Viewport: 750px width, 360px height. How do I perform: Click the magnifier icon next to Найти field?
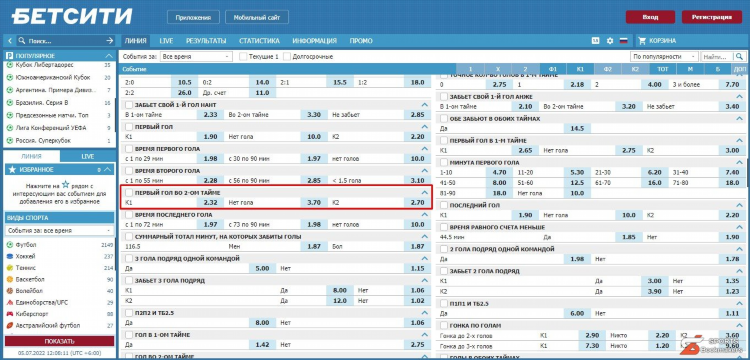tap(739, 56)
